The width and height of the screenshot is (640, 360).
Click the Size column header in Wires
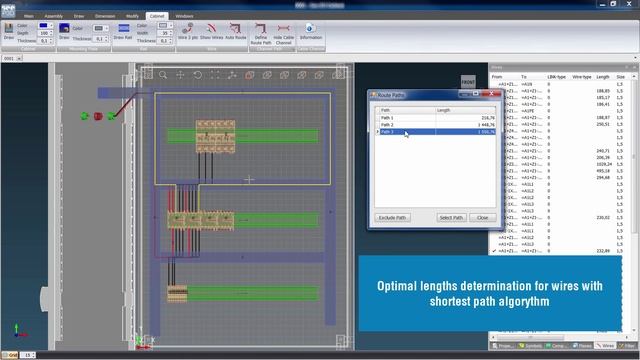pyautogui.click(x=621, y=77)
